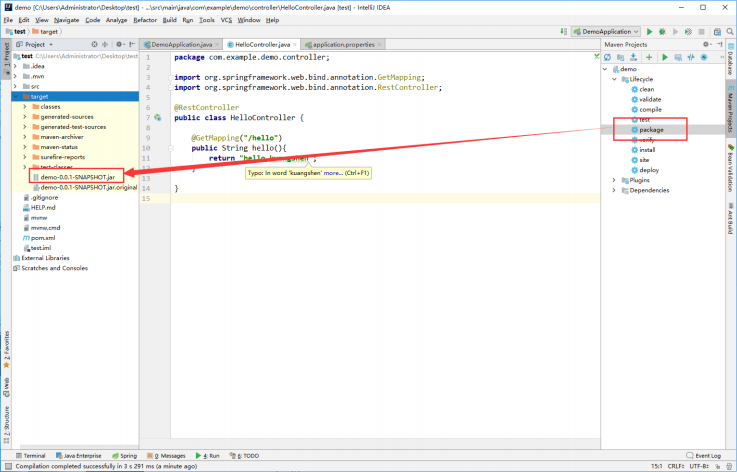This screenshot has width=737, height=472.
Task: Select Maven install lifecycle phase
Action: point(647,150)
